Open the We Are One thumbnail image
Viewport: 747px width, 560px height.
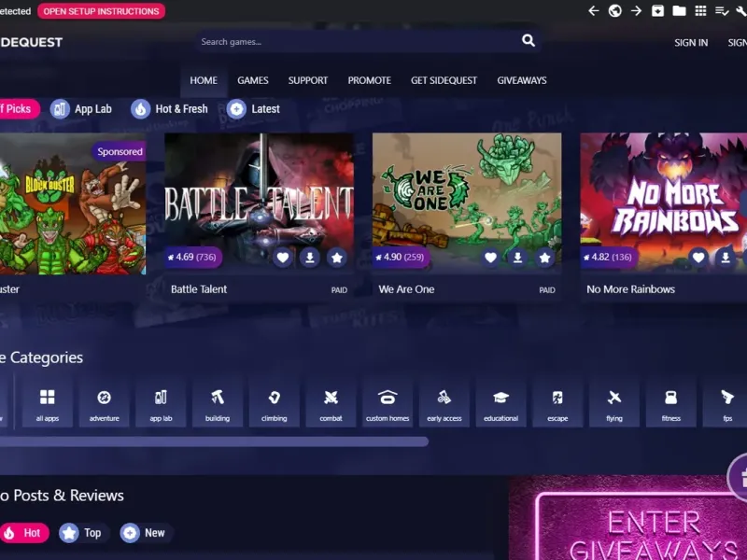[x=467, y=203]
